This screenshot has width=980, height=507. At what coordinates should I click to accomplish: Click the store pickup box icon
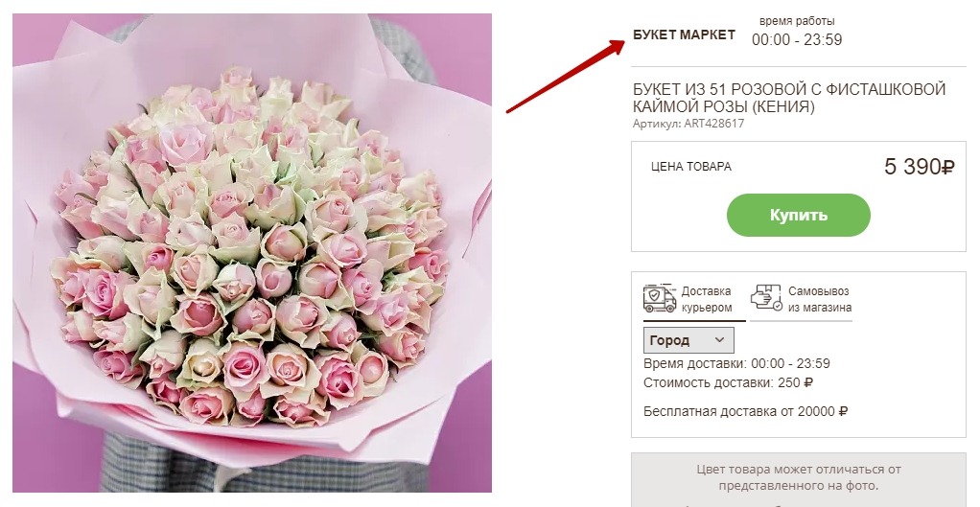click(x=766, y=298)
